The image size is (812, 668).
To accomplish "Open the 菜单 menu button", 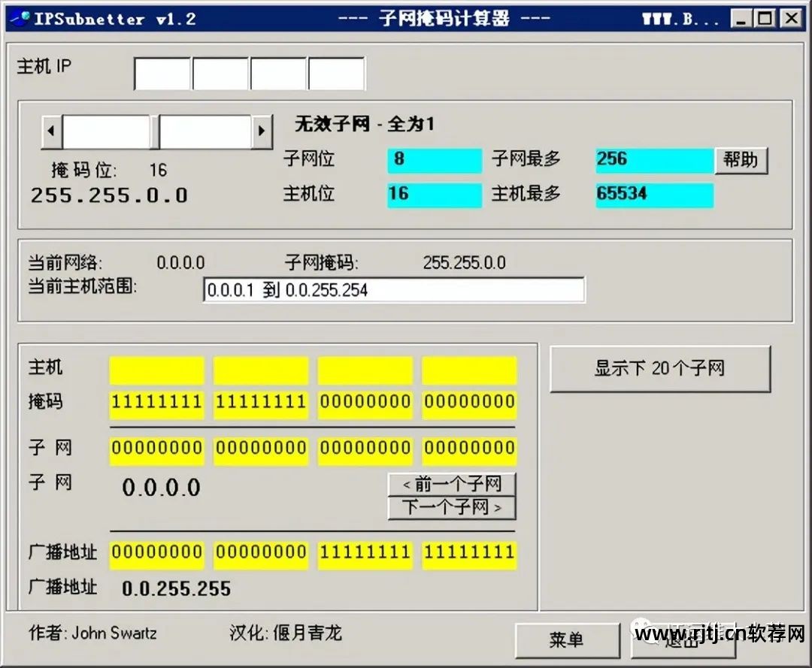I will pos(566,639).
